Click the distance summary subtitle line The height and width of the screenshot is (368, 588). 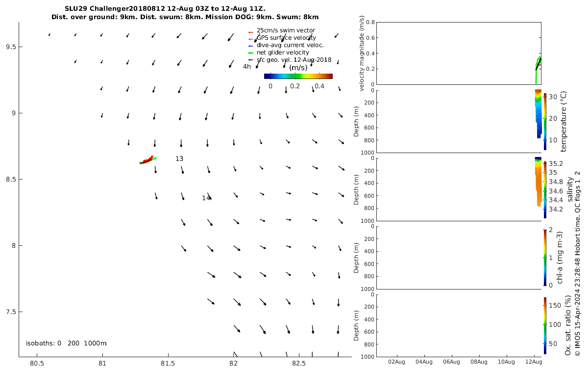(x=185, y=17)
